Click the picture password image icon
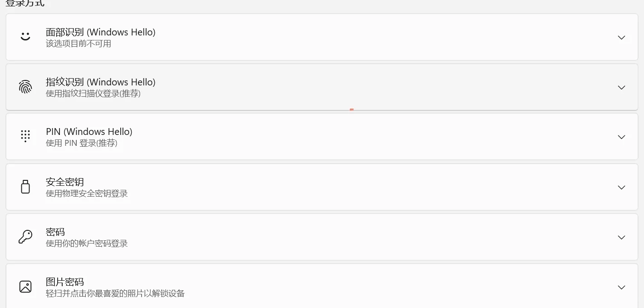 (x=25, y=287)
